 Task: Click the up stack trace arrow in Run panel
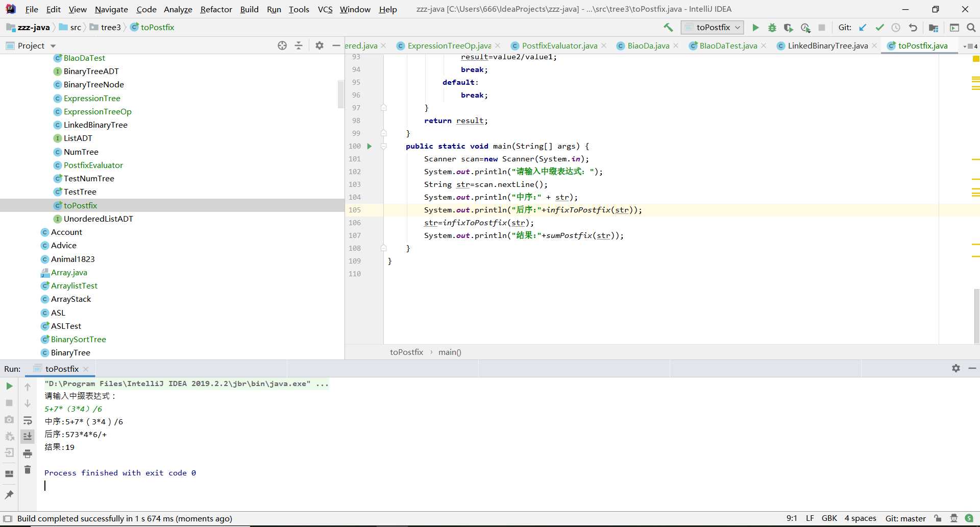[x=28, y=387]
